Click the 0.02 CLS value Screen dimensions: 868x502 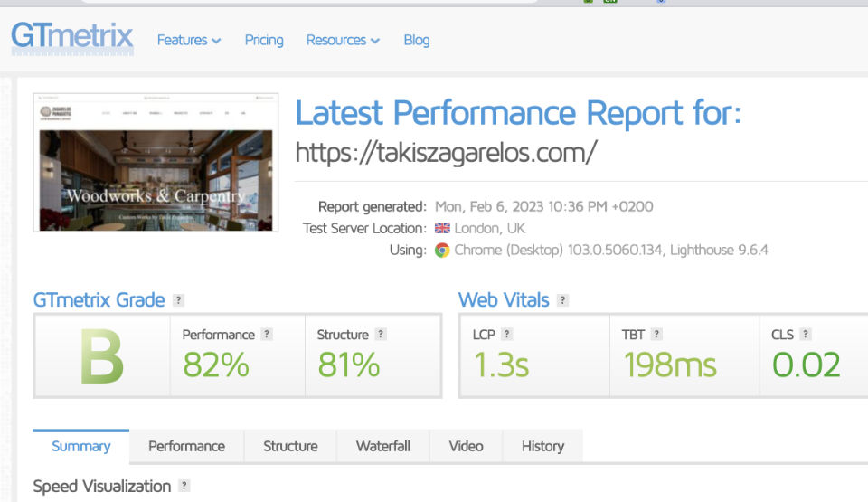pyautogui.click(x=807, y=365)
